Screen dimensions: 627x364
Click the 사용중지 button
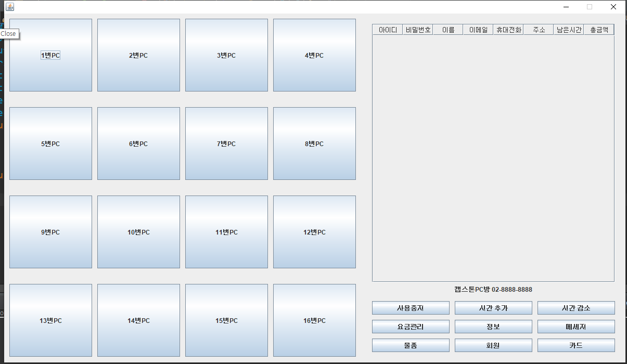[x=411, y=308]
